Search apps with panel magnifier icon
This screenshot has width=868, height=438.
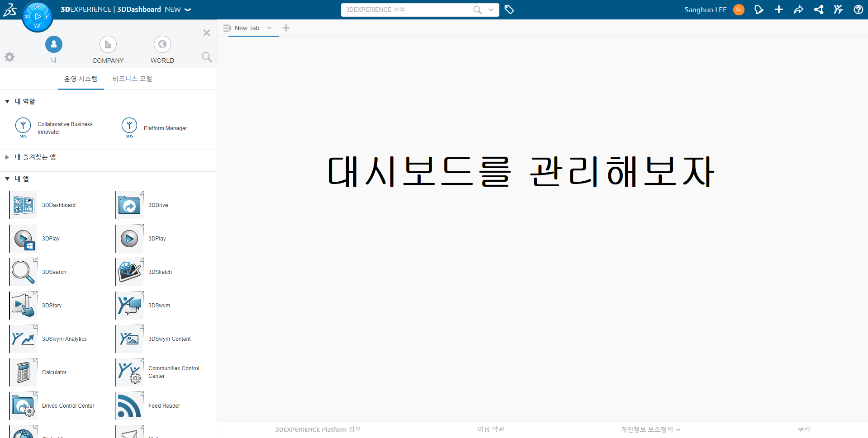click(x=207, y=57)
